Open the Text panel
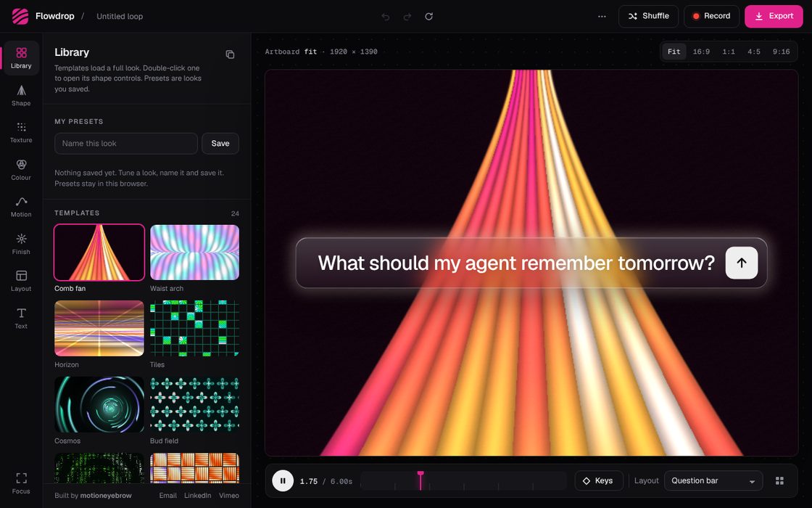 click(21, 319)
